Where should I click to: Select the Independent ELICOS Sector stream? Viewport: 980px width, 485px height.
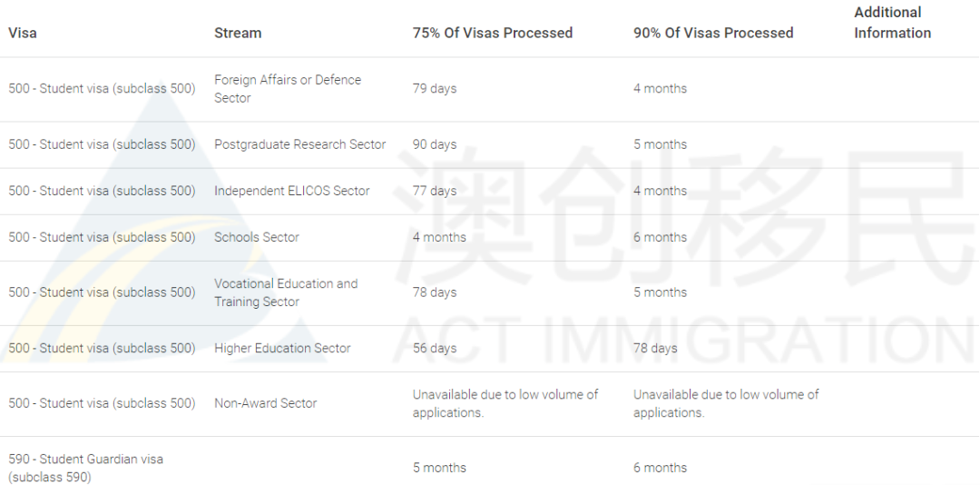292,191
